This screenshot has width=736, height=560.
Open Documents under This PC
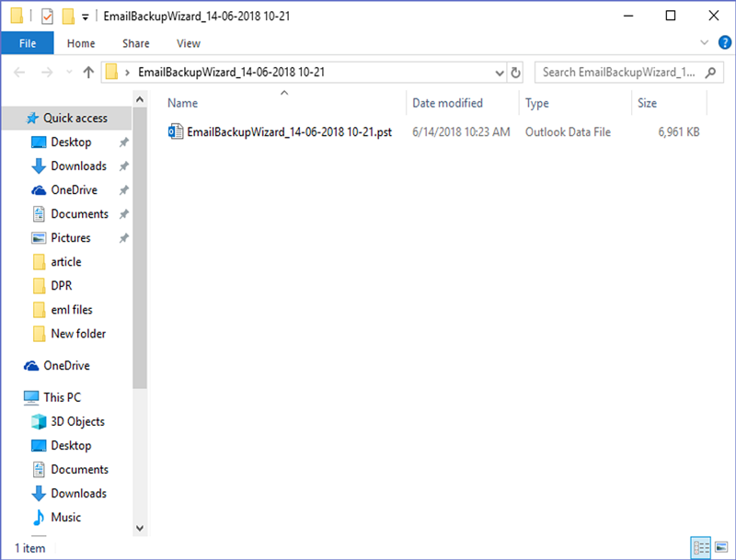point(79,469)
